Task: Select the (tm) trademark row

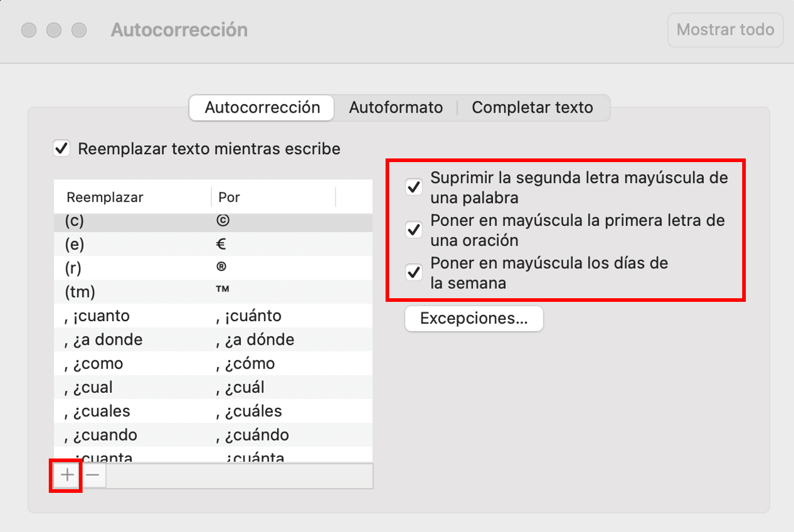Action: click(x=213, y=292)
